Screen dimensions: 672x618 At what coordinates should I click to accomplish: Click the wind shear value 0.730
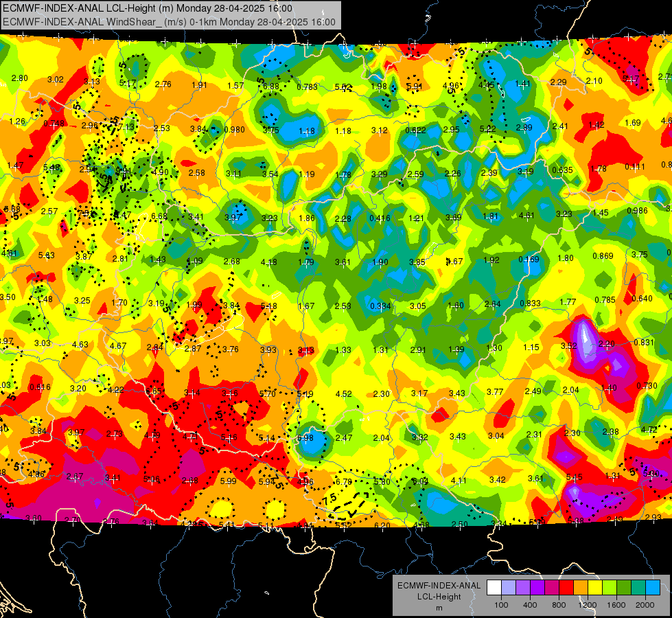(x=647, y=385)
